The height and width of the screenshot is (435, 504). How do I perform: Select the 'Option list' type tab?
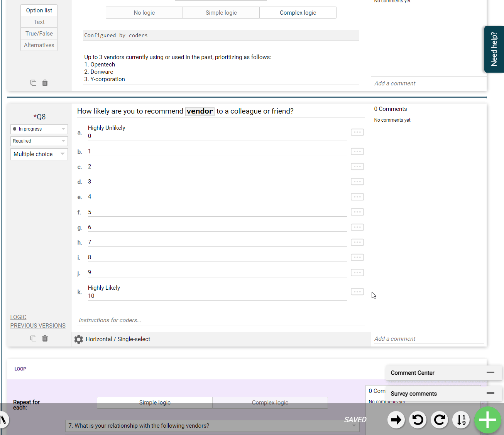39,10
